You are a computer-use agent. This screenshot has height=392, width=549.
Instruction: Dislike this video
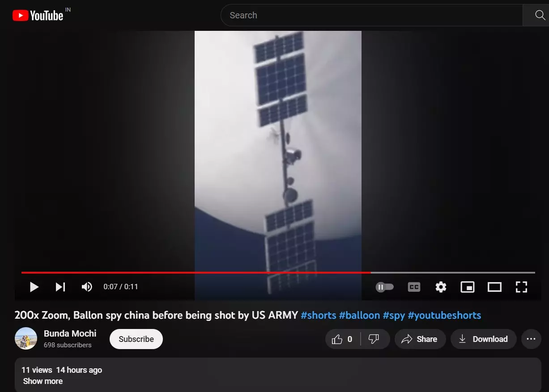(375, 339)
